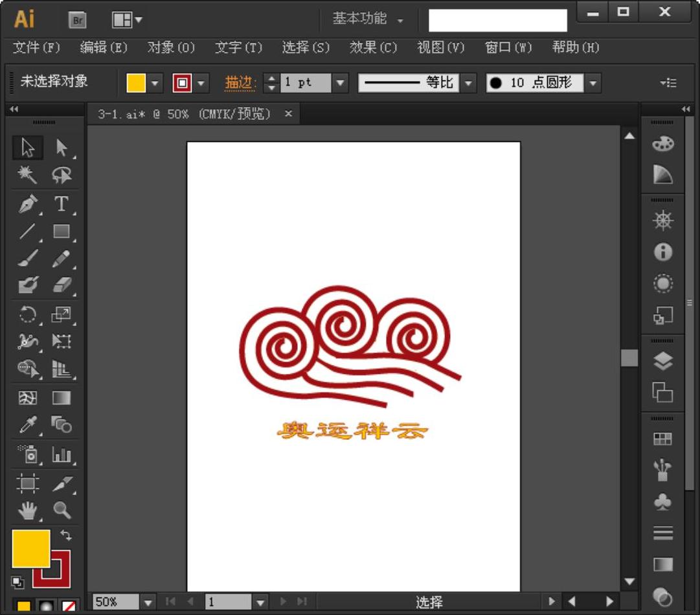Select the Slice tool
Viewport: 700px width, 615px height.
(62, 483)
